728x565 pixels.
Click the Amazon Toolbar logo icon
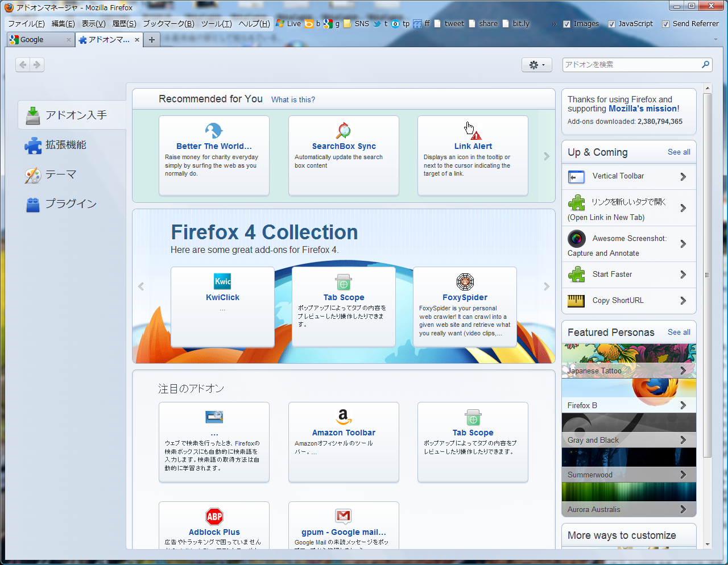344,417
